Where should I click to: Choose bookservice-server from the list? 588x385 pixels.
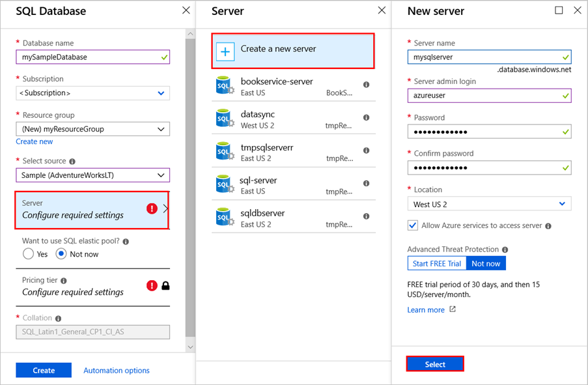pos(294,86)
